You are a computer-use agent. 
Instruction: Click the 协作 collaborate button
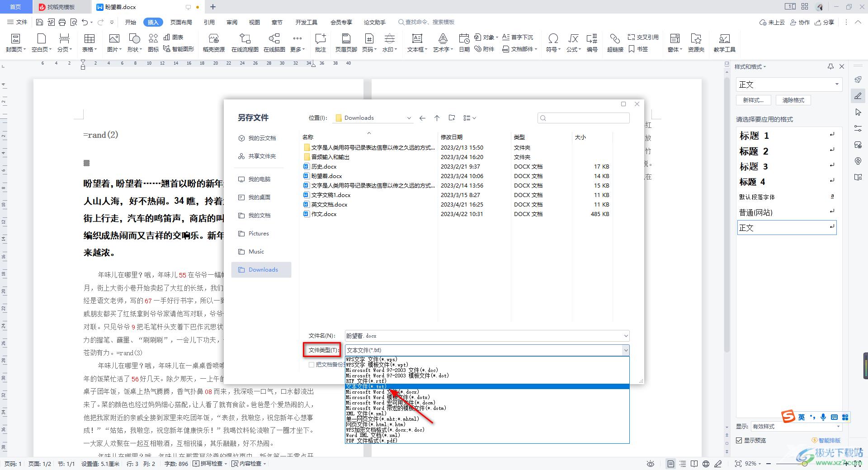[800, 22]
